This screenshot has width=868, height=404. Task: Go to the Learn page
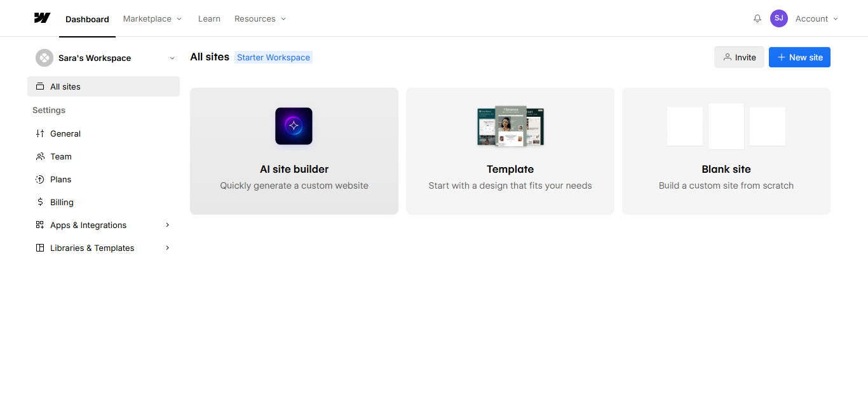click(209, 19)
